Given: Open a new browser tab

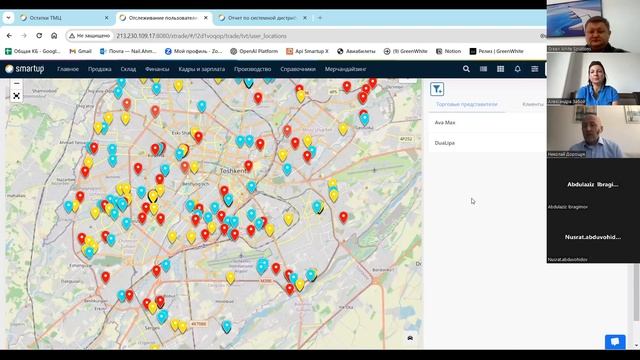Looking at the screenshot, I should [320, 18].
